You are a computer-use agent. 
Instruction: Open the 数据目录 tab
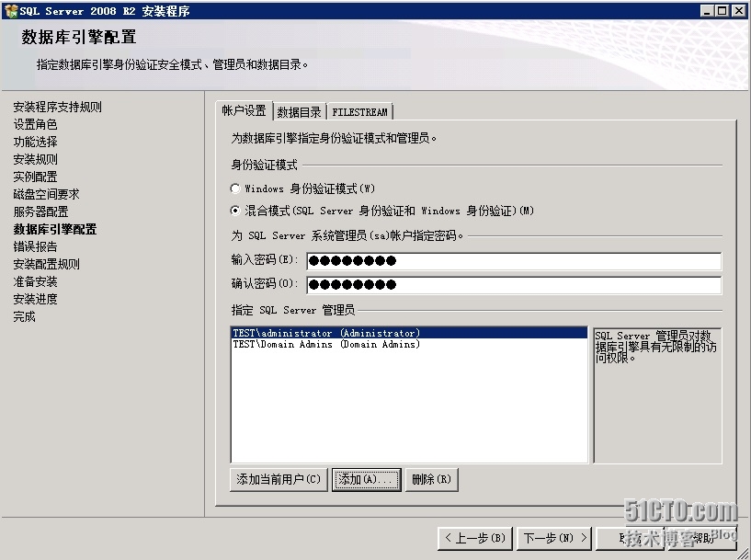pos(300,112)
